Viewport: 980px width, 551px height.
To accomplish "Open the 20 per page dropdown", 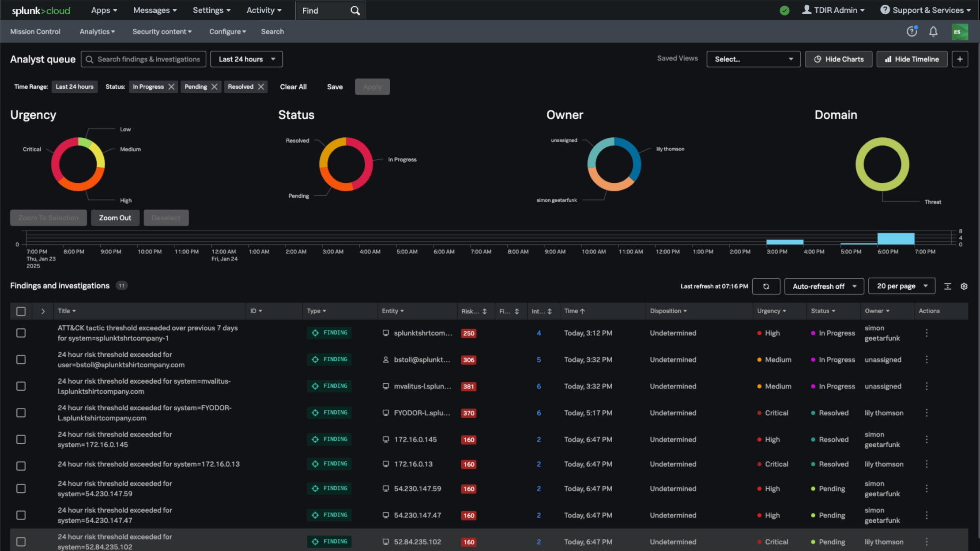I will (x=901, y=286).
